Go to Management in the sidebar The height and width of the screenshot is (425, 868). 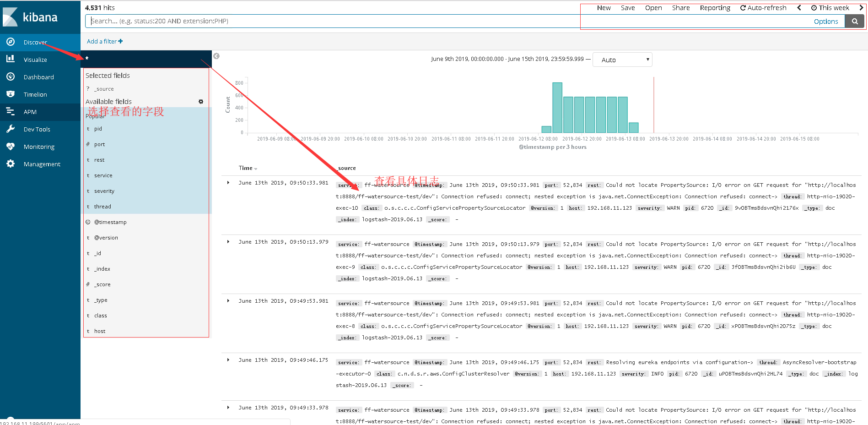tap(42, 164)
